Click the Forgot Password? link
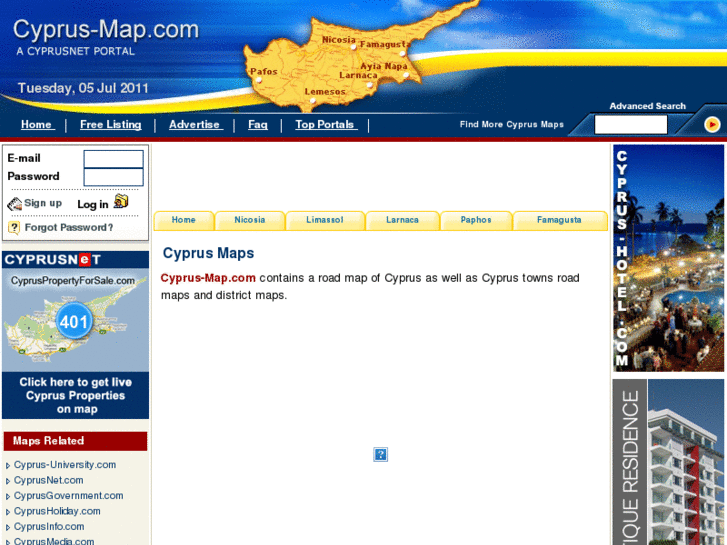This screenshot has height=545, width=727. [69, 227]
